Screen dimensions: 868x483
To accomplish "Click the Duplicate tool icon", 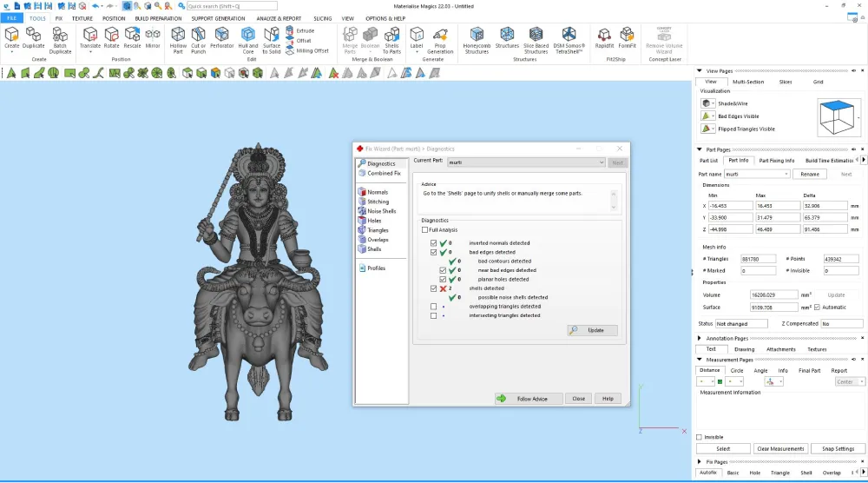I will 33,39.
